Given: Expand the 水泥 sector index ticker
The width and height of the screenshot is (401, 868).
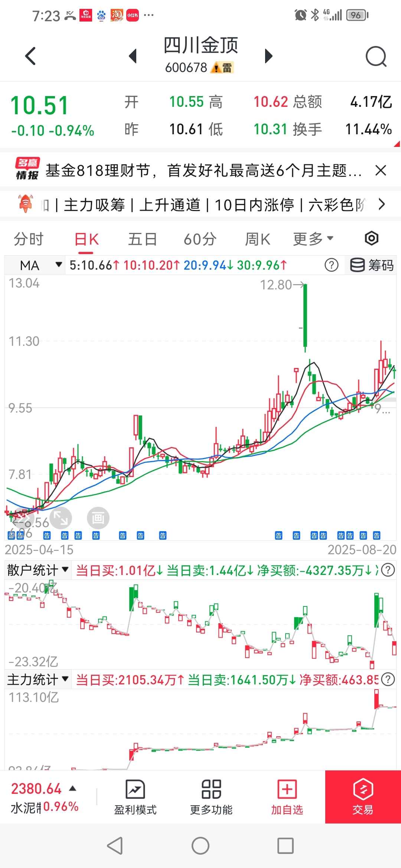Looking at the screenshot, I should pos(73,789).
